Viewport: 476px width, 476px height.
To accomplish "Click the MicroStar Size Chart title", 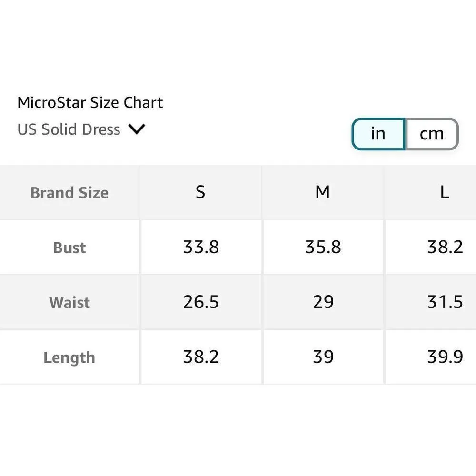I will click(x=90, y=102).
